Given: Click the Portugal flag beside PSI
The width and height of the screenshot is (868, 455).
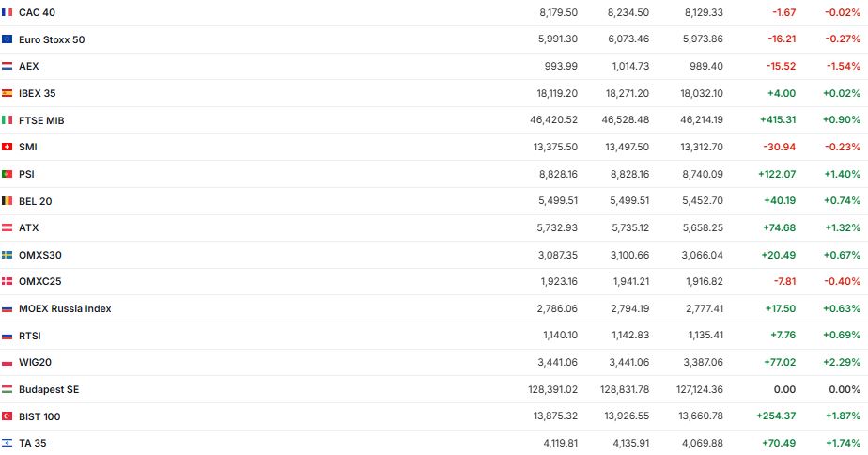Looking at the screenshot, I should pyautogui.click(x=8, y=174).
